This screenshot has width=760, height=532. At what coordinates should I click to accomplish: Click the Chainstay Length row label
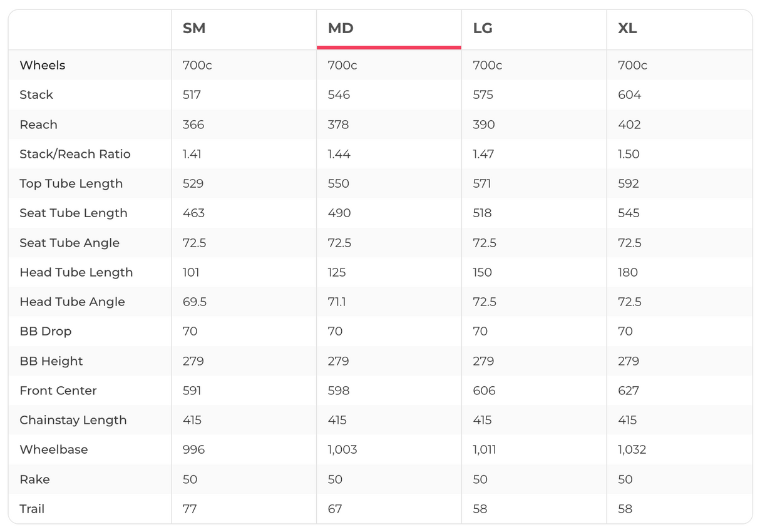73,420
